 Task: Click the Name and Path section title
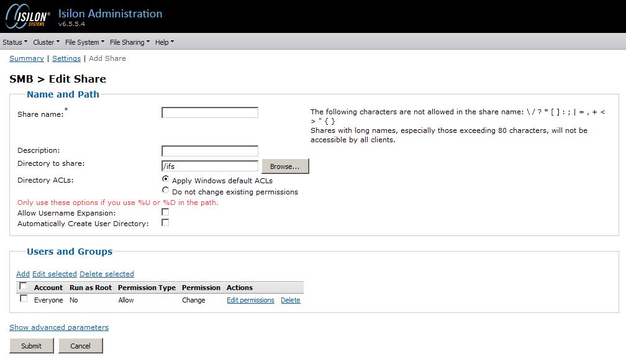(63, 94)
